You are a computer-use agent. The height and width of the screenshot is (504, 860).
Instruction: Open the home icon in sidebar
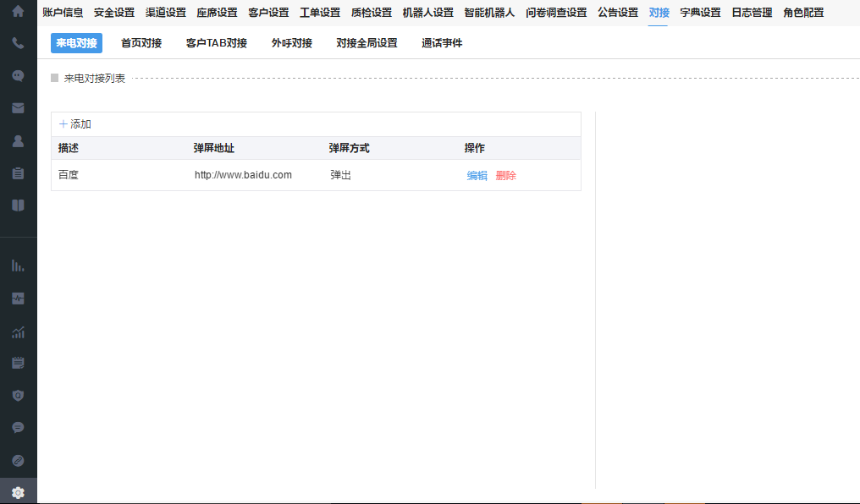[x=18, y=11]
